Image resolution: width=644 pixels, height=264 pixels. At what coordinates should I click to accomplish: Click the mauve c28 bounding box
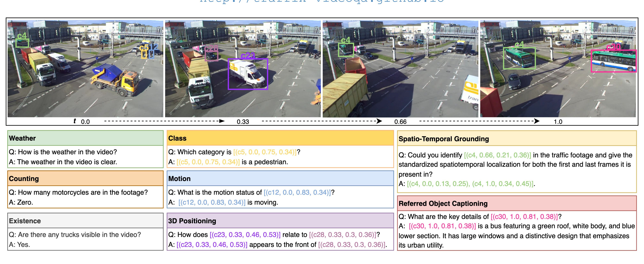click(x=211, y=56)
